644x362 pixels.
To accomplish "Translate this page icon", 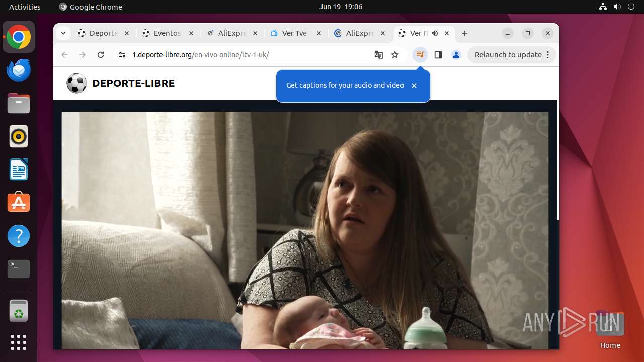I will (x=379, y=55).
